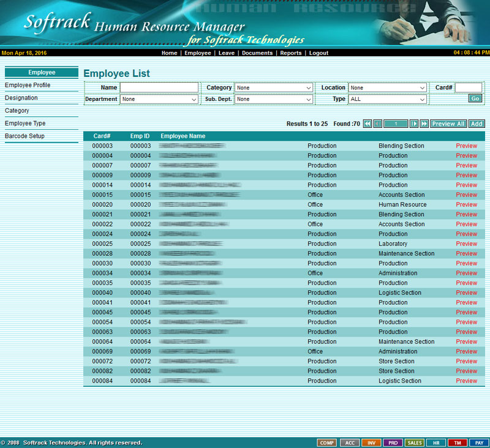This screenshot has width=490, height=448.
Task: Open the Type dropdown set to ALL
Action: (387, 99)
